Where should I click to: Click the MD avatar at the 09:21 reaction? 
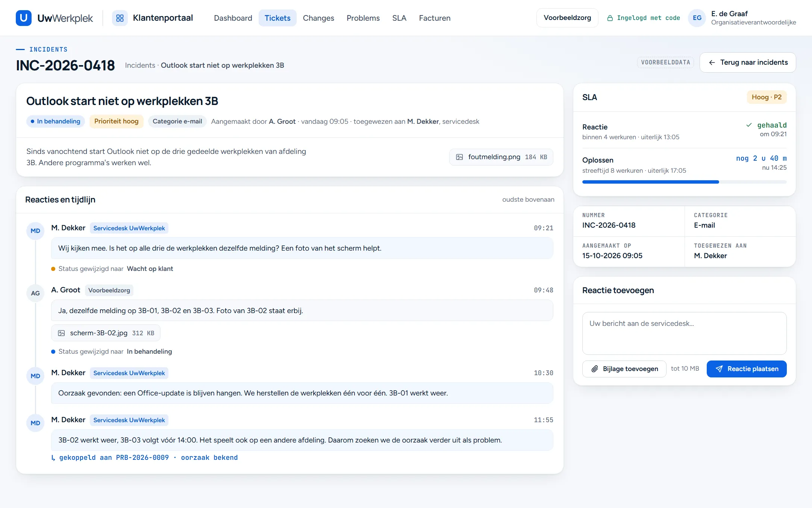tap(35, 231)
